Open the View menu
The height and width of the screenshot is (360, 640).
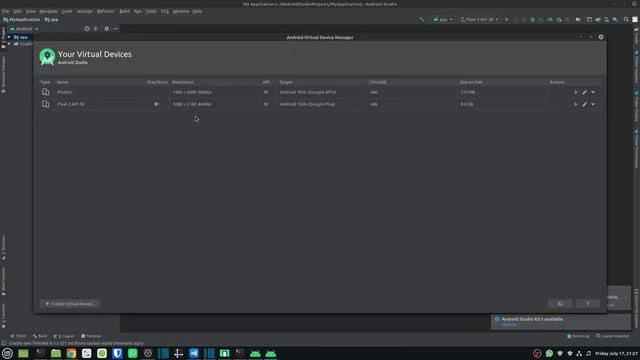[x=31, y=11]
